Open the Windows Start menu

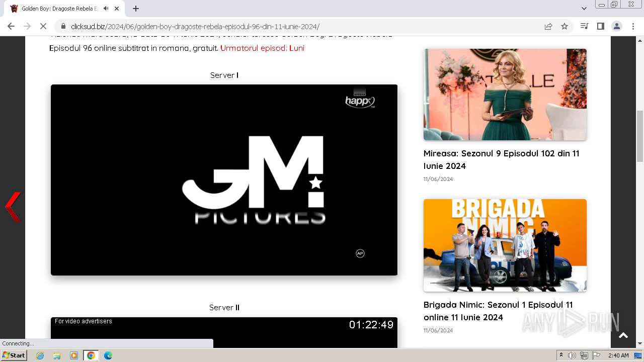[x=14, y=355]
